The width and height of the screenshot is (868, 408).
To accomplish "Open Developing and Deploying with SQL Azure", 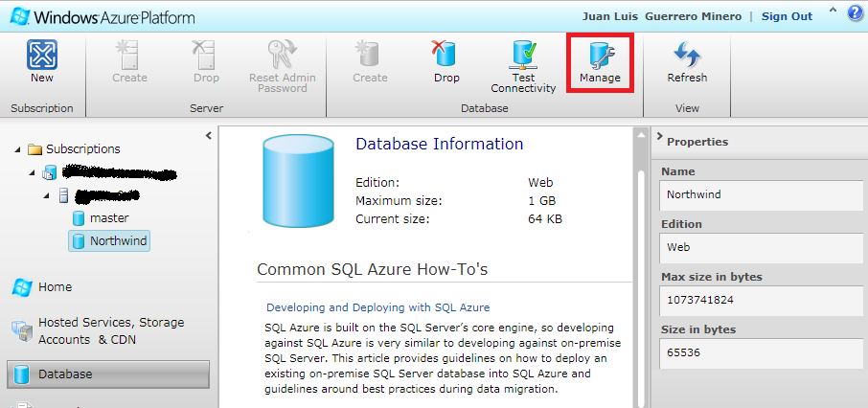I will (x=377, y=307).
